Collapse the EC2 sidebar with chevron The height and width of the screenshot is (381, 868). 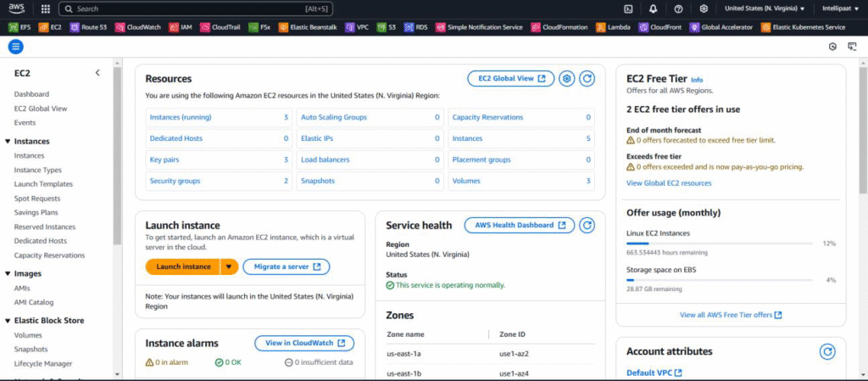click(97, 73)
